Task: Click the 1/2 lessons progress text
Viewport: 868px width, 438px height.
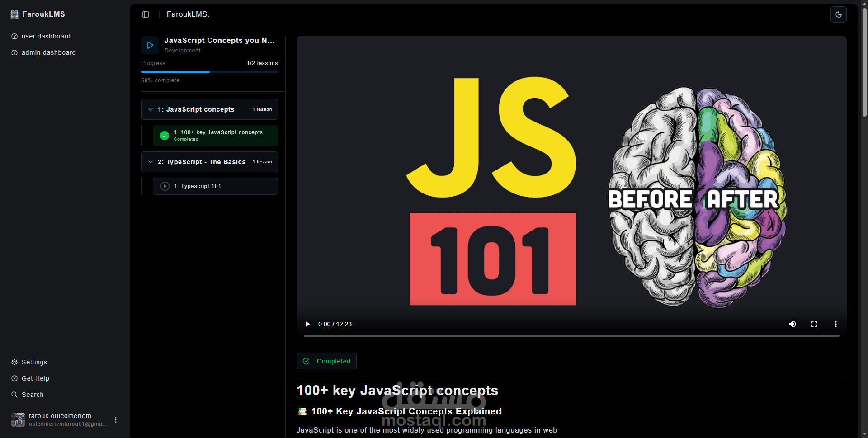Action: coord(262,63)
